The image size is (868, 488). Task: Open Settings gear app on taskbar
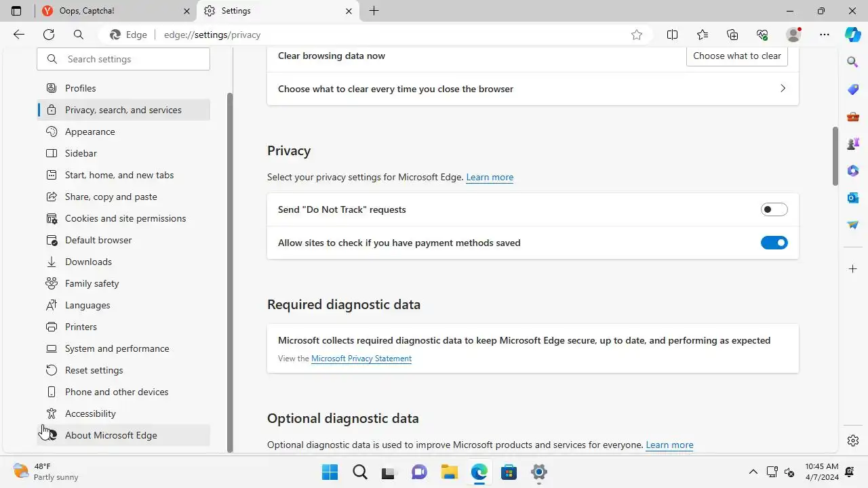(538, 472)
